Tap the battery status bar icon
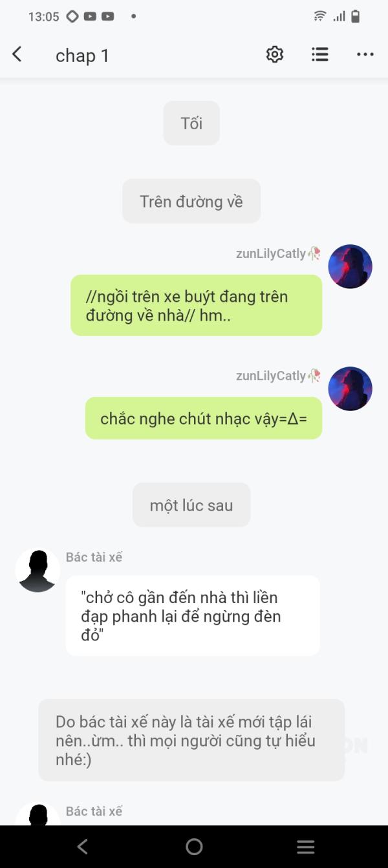Screen dimensions: 388x868 tap(355, 17)
